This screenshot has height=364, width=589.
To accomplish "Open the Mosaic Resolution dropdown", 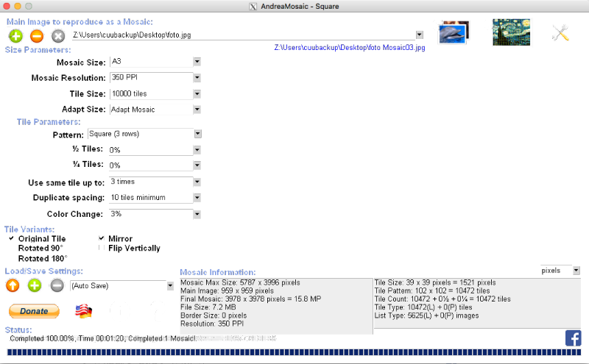I will click(x=197, y=78).
